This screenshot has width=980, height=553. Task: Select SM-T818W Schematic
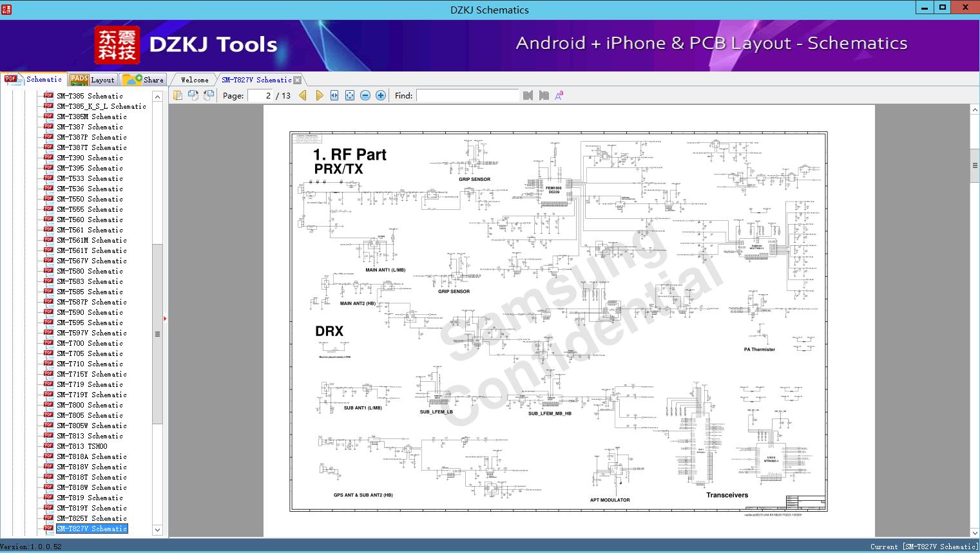(91, 487)
